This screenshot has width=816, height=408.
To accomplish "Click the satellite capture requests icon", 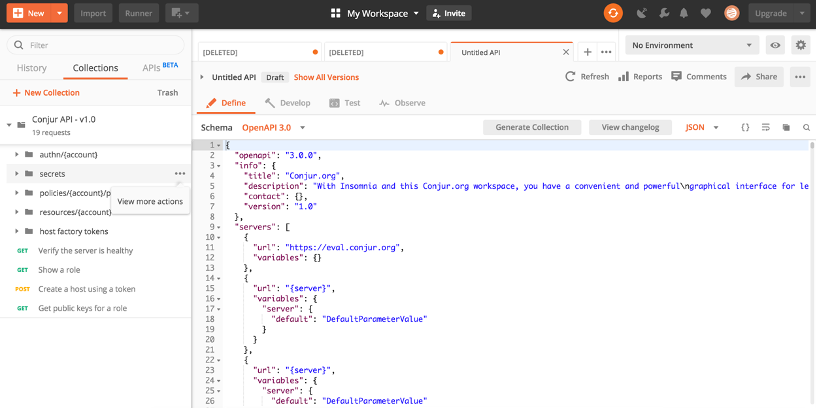I will pos(640,13).
